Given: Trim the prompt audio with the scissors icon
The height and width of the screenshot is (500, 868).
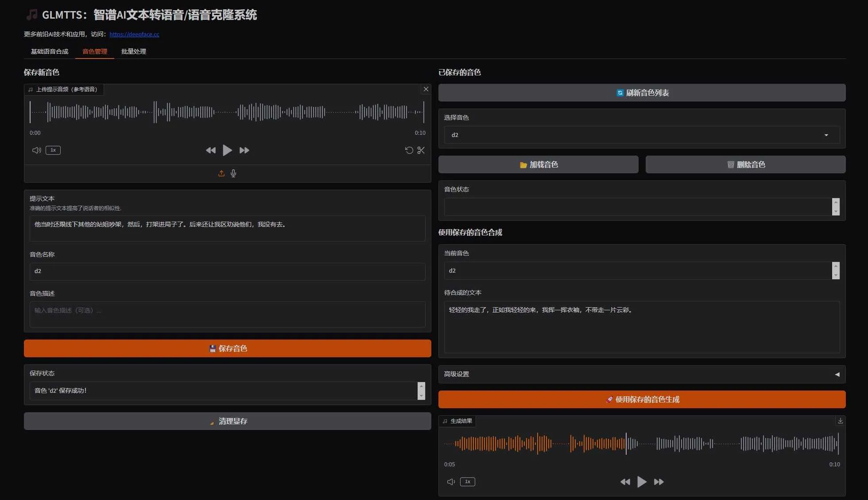Looking at the screenshot, I should (420, 150).
